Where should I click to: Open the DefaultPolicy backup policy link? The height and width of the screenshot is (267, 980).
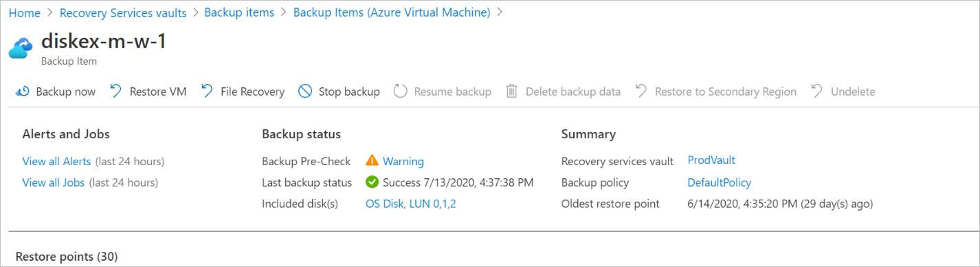click(720, 182)
